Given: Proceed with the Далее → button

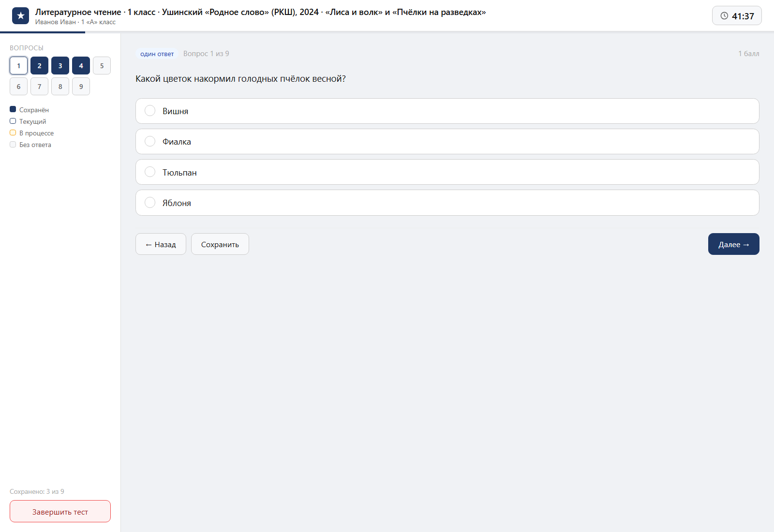Looking at the screenshot, I should pyautogui.click(x=733, y=244).
